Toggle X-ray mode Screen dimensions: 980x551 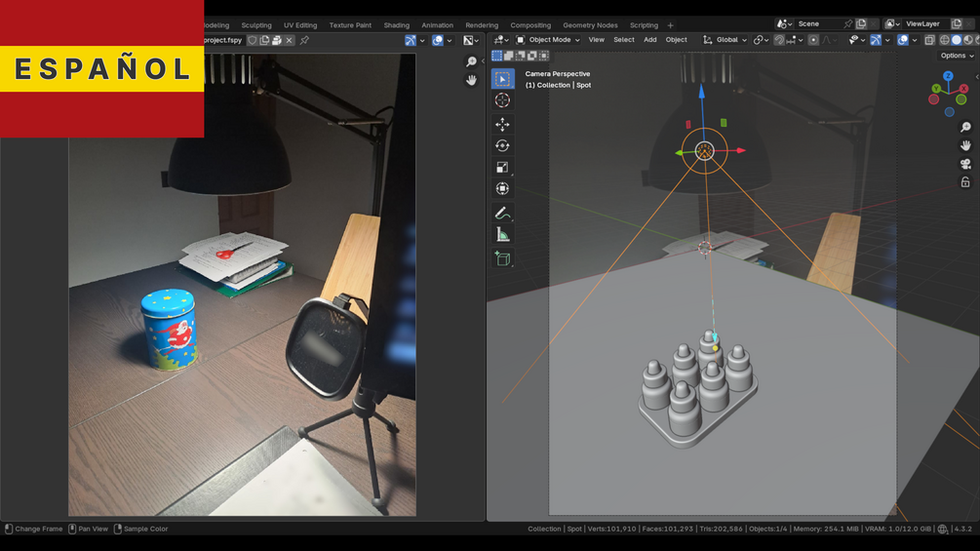coord(929,40)
